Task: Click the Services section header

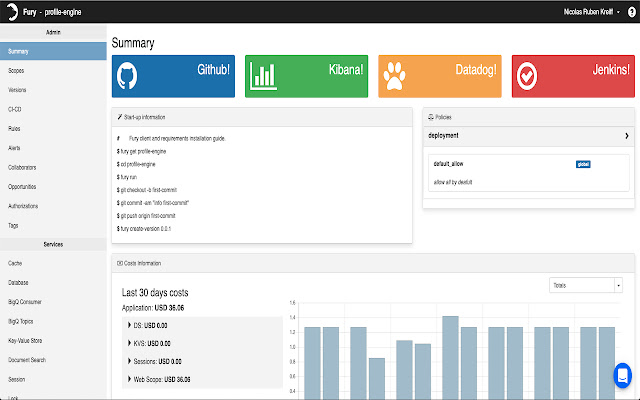Action: pyautogui.click(x=53, y=244)
